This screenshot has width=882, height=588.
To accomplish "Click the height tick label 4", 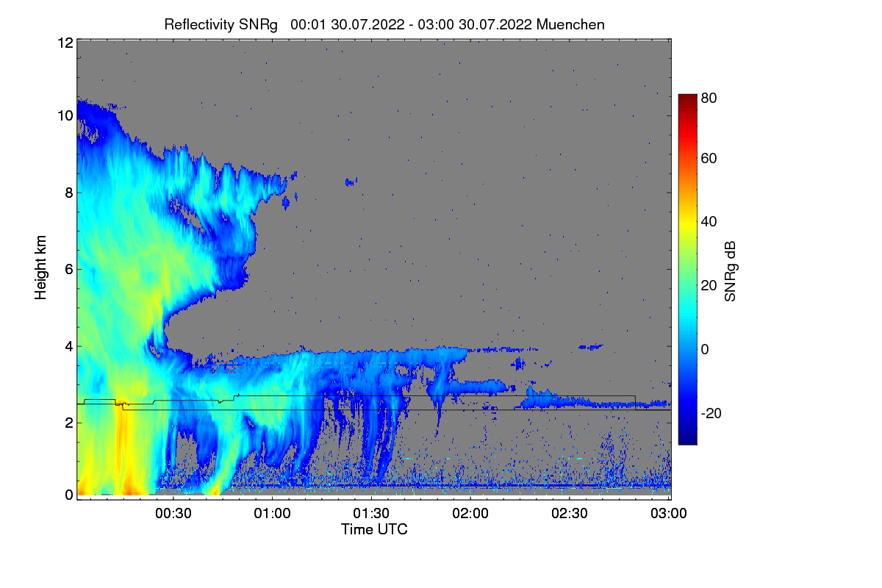I will [x=68, y=346].
